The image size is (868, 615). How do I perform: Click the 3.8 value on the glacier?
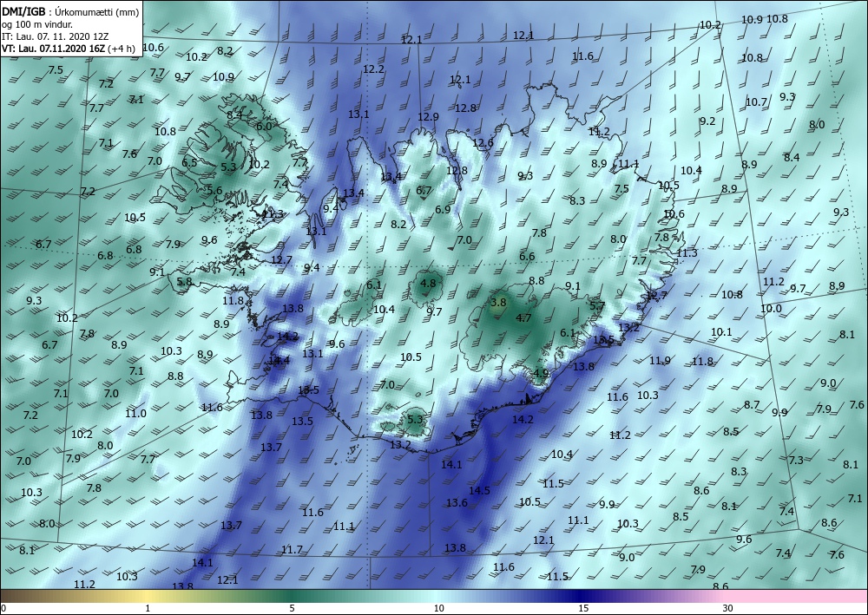(x=499, y=303)
